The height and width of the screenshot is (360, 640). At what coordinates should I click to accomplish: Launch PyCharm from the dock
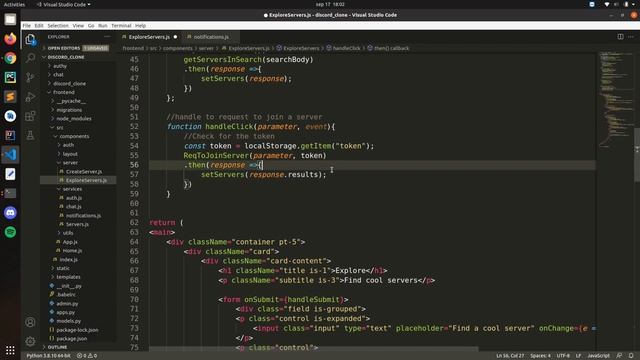tap(10, 77)
